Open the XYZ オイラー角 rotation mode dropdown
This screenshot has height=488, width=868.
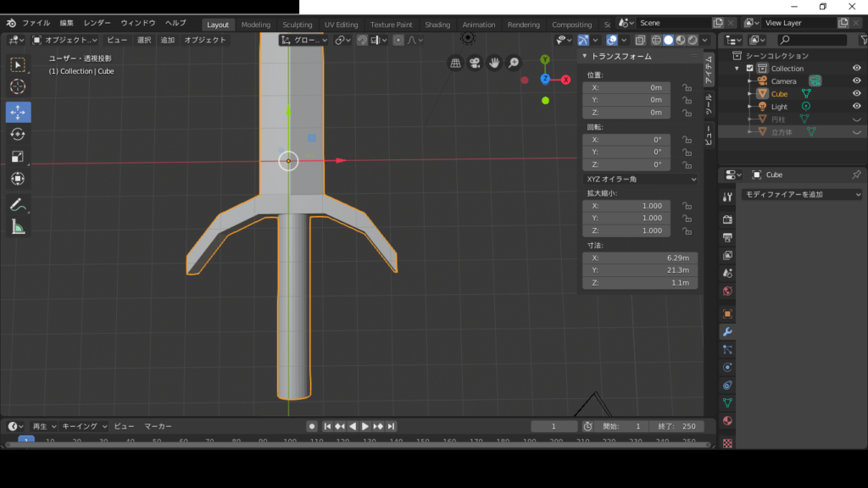coord(641,179)
